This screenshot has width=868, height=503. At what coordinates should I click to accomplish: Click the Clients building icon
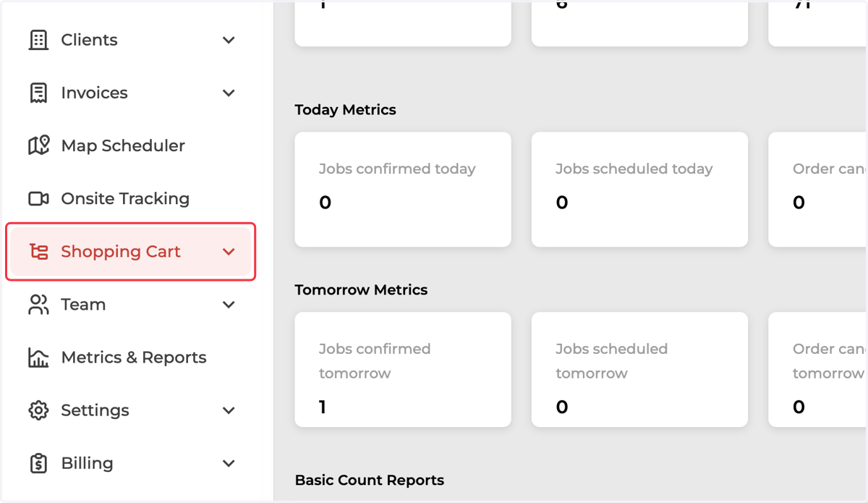click(x=38, y=40)
